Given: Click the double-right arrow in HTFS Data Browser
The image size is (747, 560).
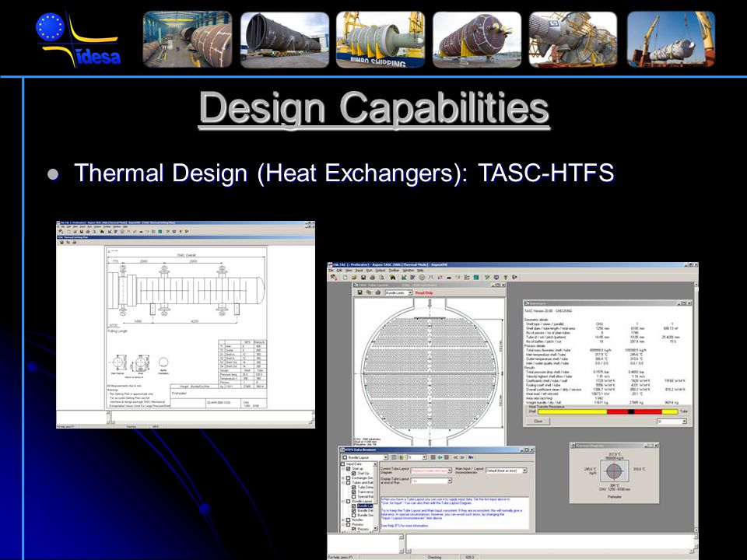Looking at the screenshot, I should 462,457.
